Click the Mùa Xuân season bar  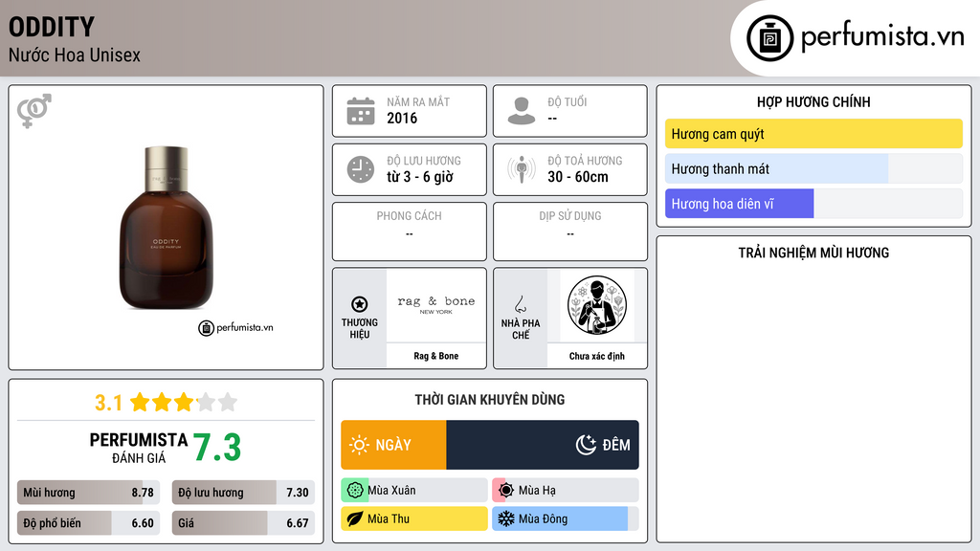coord(414,491)
